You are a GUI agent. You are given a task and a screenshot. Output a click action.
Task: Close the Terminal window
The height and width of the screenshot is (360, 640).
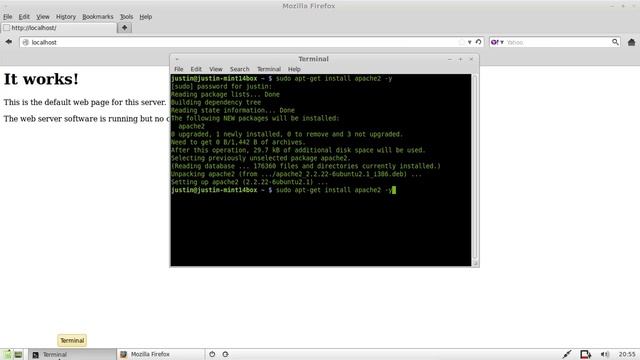[x=471, y=59]
